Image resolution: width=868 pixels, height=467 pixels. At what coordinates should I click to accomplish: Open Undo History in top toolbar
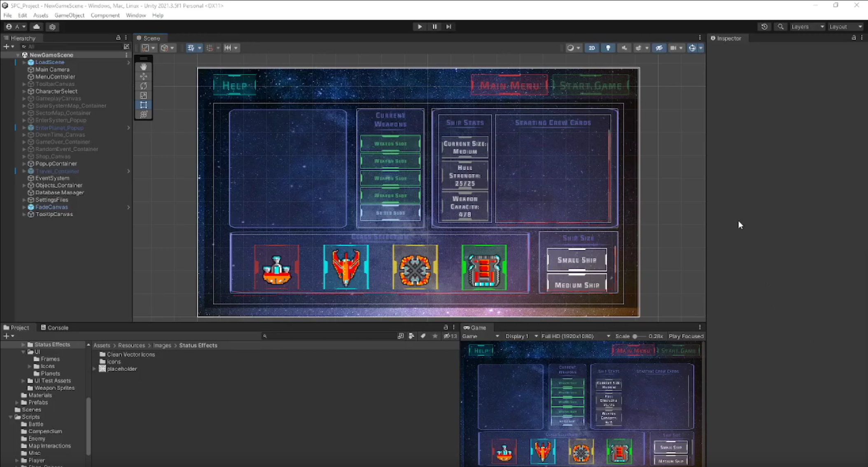[764, 27]
